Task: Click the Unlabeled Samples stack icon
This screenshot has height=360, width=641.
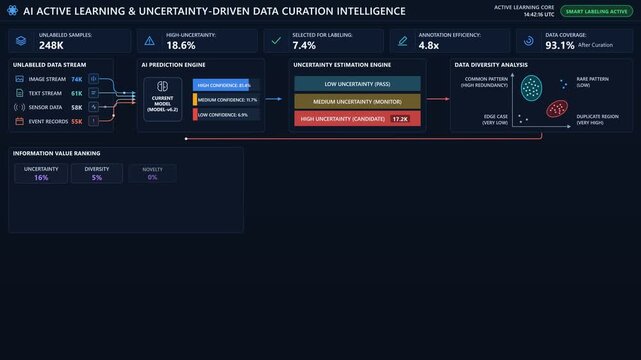Action: pyautogui.click(x=21, y=41)
